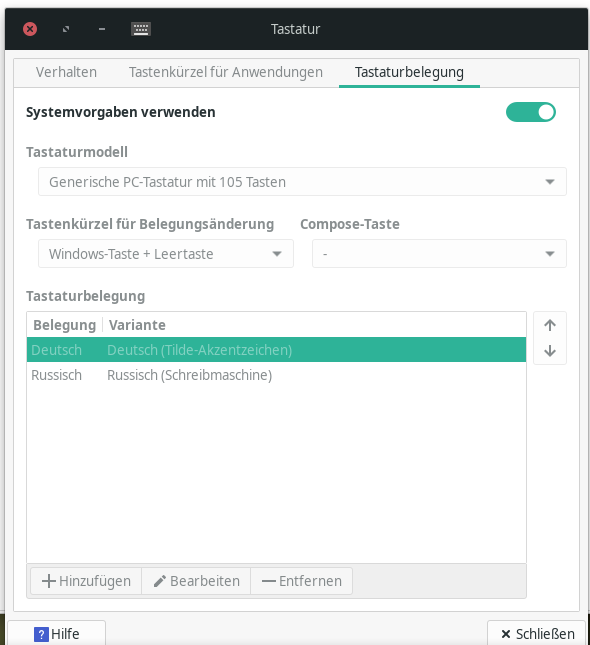Click the minus icon of Entfernen
This screenshot has height=645, width=590.
(269, 581)
